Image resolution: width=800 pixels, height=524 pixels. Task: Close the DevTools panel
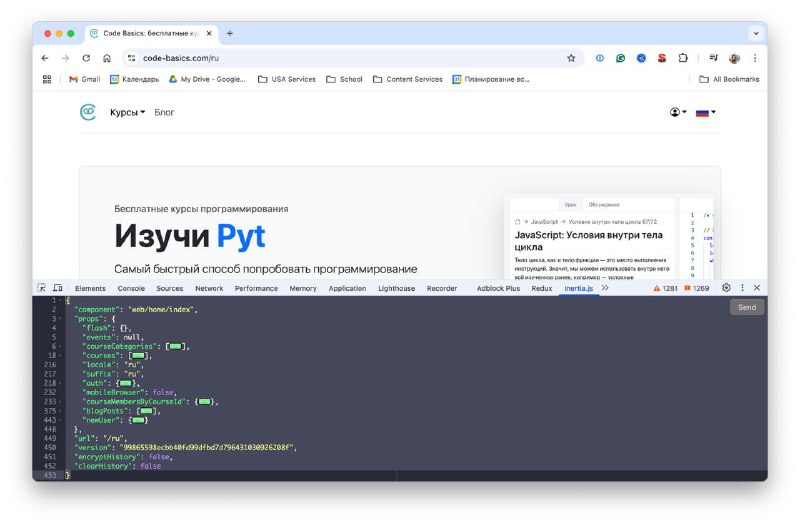(757, 288)
